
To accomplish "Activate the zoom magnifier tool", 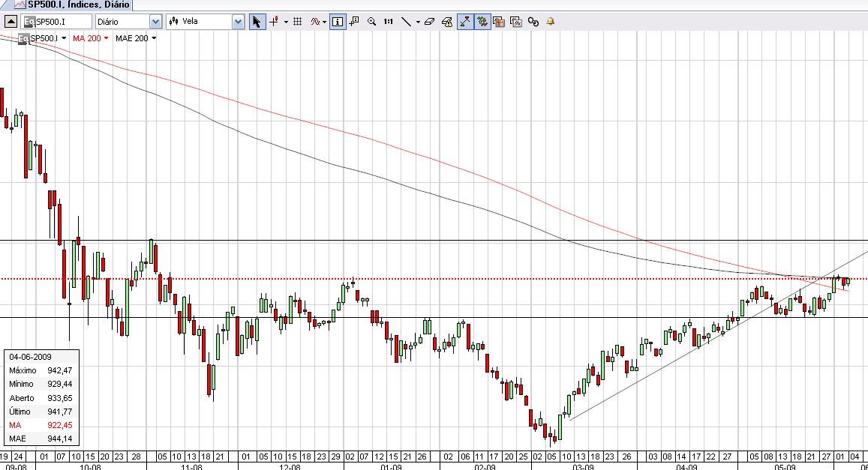I will pyautogui.click(x=372, y=22).
